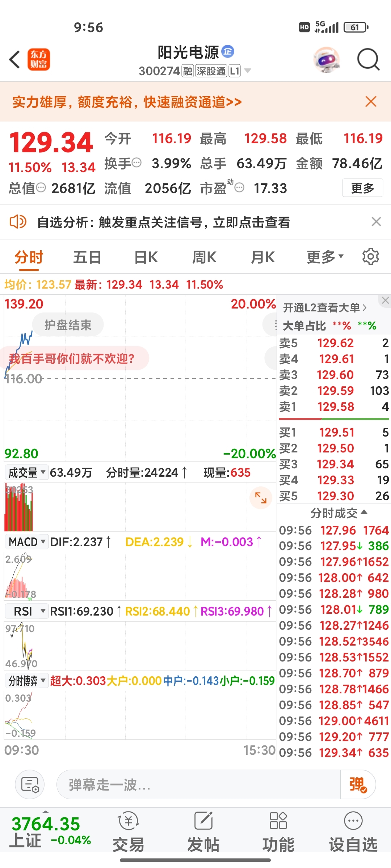Tap the 发帖 post icon

click(x=203, y=832)
